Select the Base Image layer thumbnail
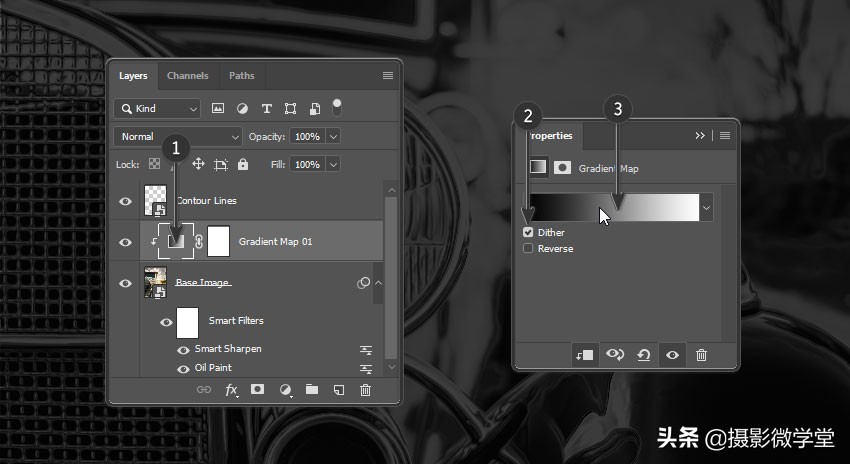Screen dimensions: 850x464 click(155, 282)
